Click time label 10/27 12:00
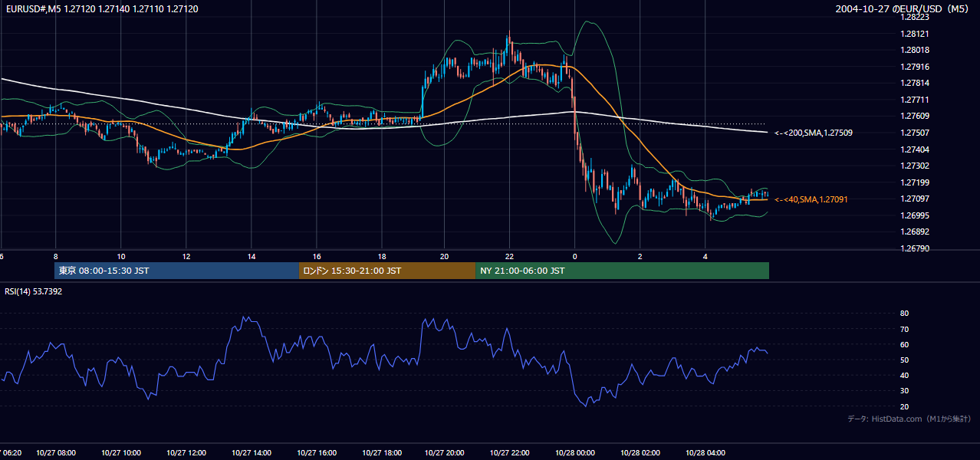980x460 pixels. point(186,453)
